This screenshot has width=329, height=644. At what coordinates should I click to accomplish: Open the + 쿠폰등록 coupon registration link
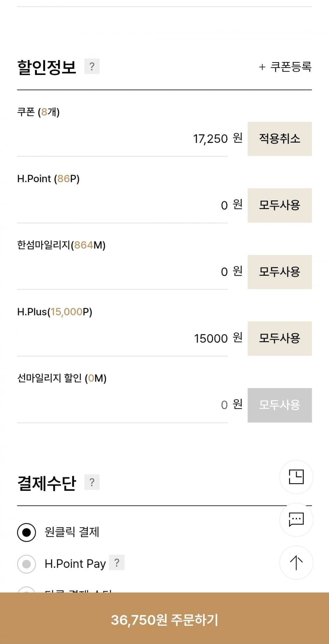[x=285, y=67]
